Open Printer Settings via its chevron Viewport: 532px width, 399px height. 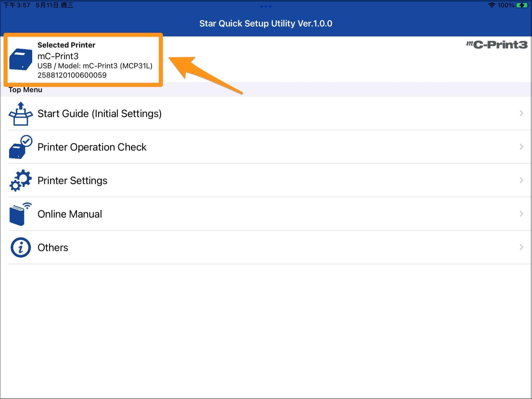(x=521, y=180)
